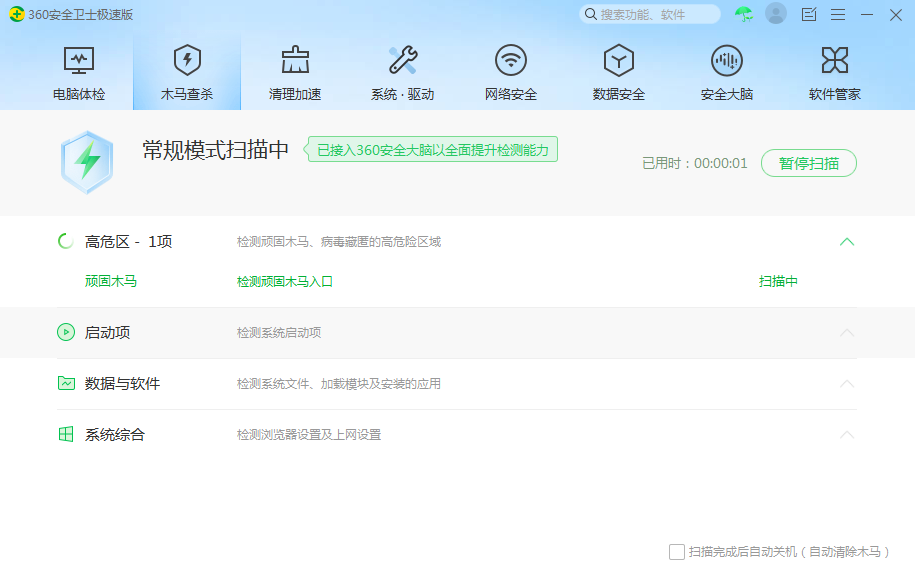Open the 网络安全 wifi icon
This screenshot has width=915, height=577.
pyautogui.click(x=511, y=60)
